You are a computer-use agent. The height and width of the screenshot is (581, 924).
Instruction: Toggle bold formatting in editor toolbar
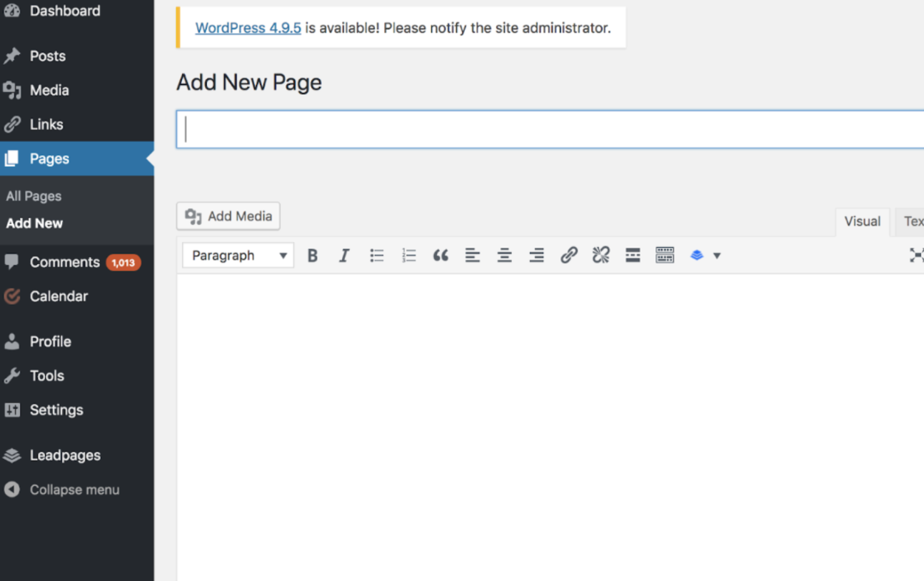(x=312, y=256)
